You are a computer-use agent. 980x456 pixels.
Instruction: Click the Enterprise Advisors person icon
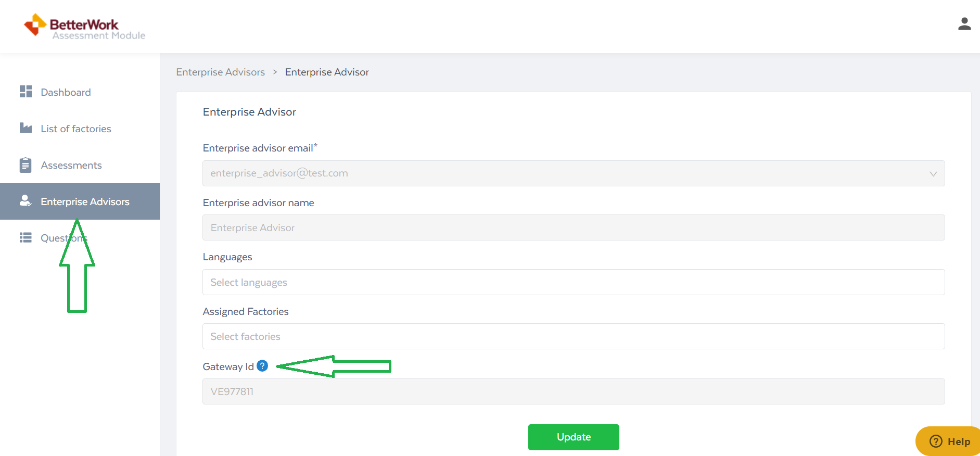[26, 201]
